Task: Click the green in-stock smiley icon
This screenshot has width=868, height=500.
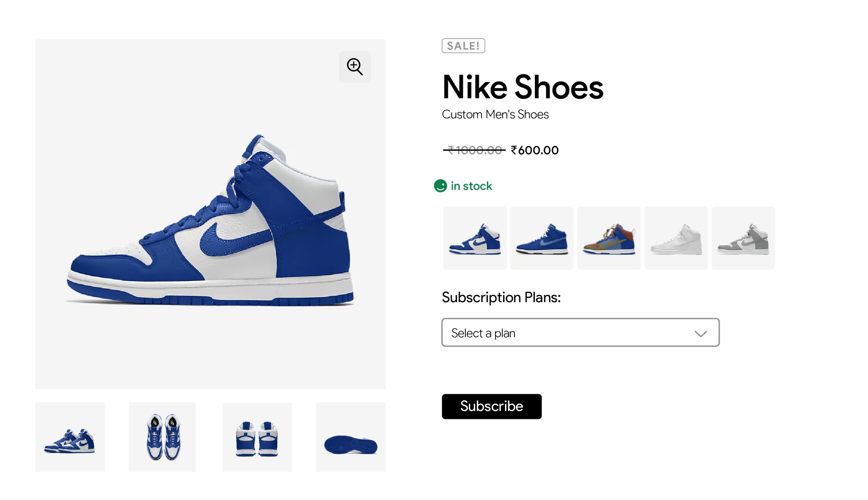Action: (x=440, y=186)
